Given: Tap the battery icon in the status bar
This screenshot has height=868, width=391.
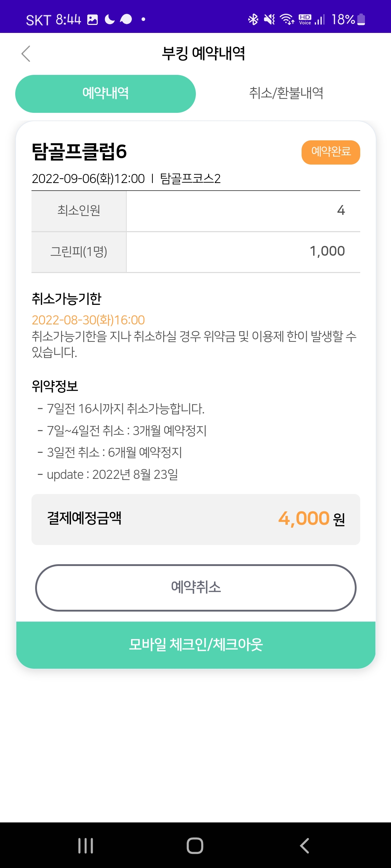Looking at the screenshot, I should [x=361, y=19].
